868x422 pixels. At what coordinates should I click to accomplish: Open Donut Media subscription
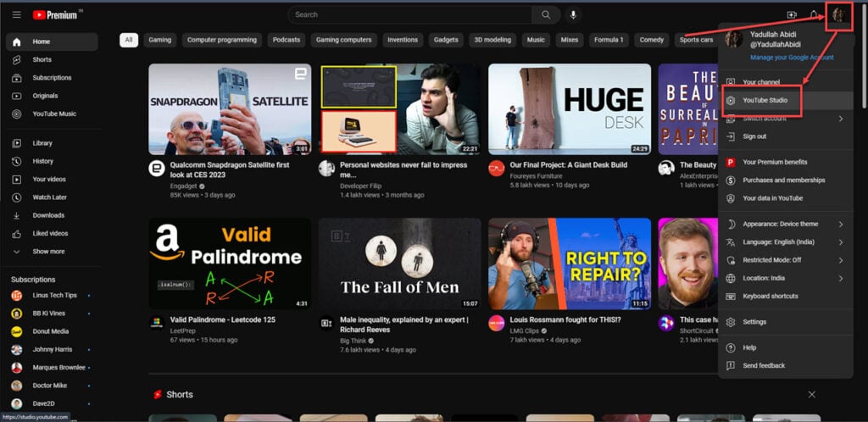[x=52, y=331]
